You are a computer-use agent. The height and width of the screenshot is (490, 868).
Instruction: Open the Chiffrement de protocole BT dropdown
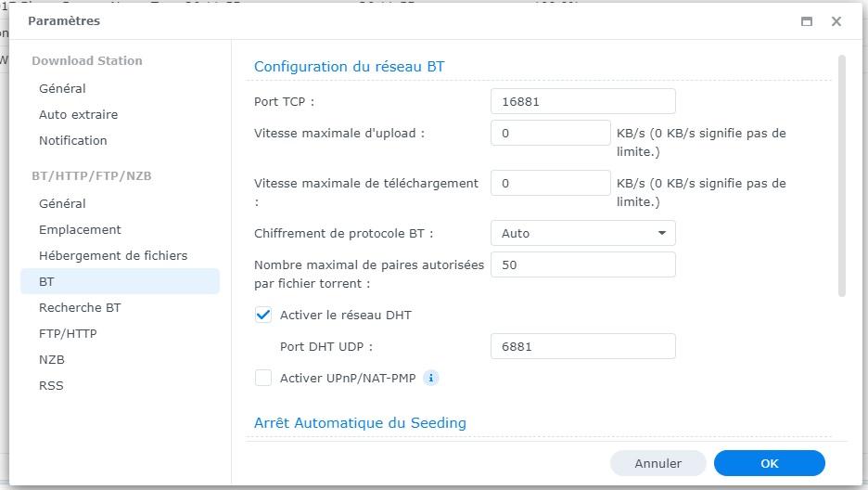click(x=582, y=233)
